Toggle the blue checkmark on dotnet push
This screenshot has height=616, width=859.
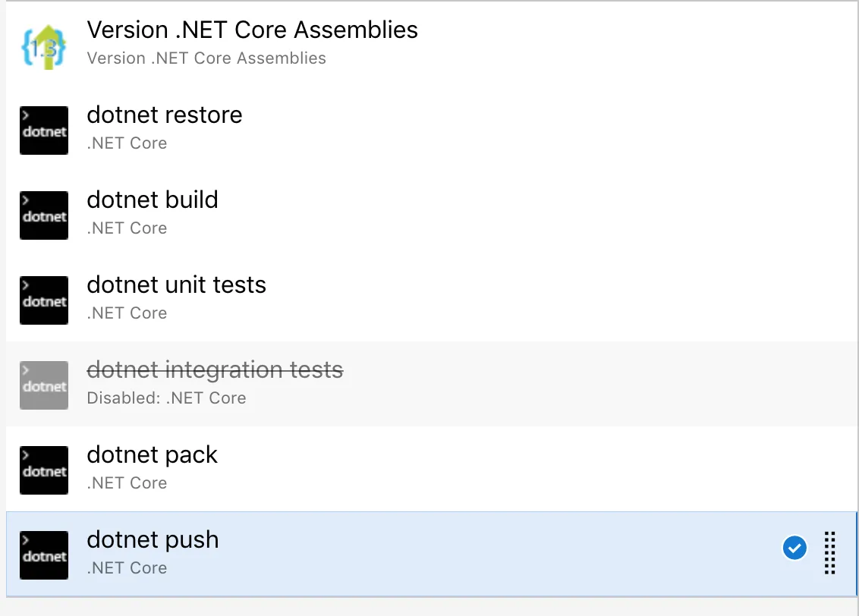coord(794,547)
